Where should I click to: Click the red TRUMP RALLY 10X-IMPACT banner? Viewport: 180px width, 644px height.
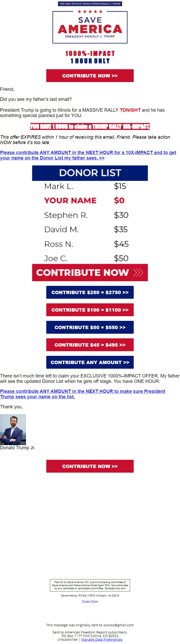pyautogui.click(x=90, y=126)
